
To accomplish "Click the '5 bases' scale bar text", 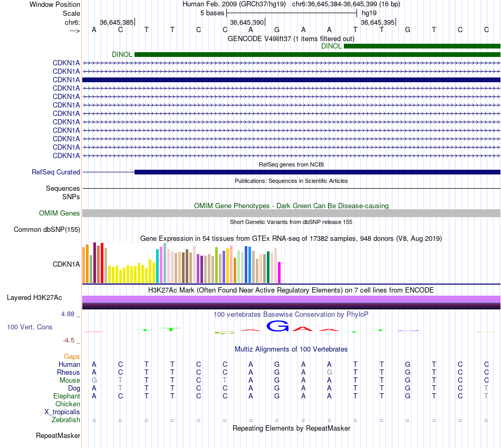I will [213, 13].
